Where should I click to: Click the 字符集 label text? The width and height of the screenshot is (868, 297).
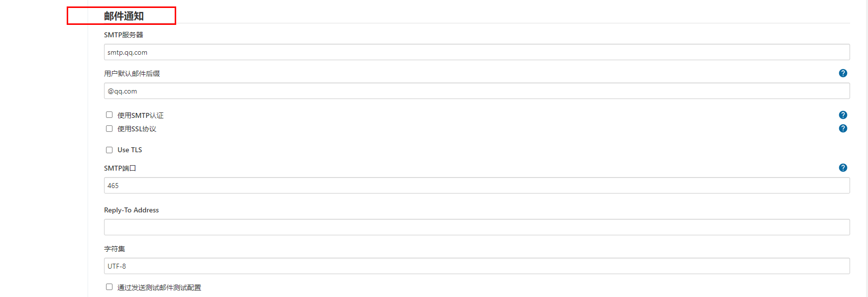point(114,249)
